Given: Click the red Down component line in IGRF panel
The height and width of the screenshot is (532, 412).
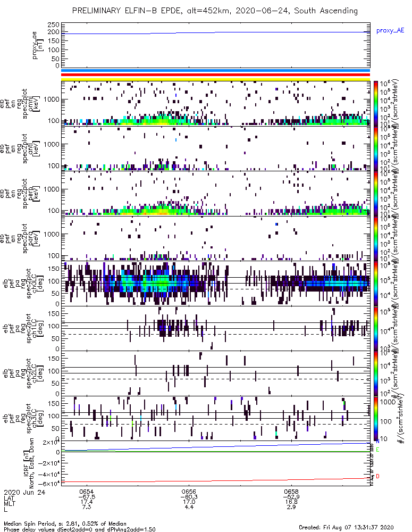Looking at the screenshot, I should (x=216, y=481).
